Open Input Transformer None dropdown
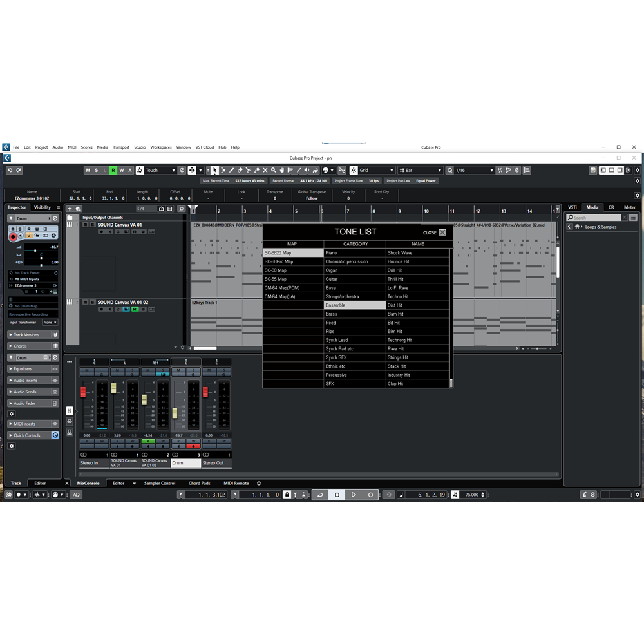 (x=50, y=323)
